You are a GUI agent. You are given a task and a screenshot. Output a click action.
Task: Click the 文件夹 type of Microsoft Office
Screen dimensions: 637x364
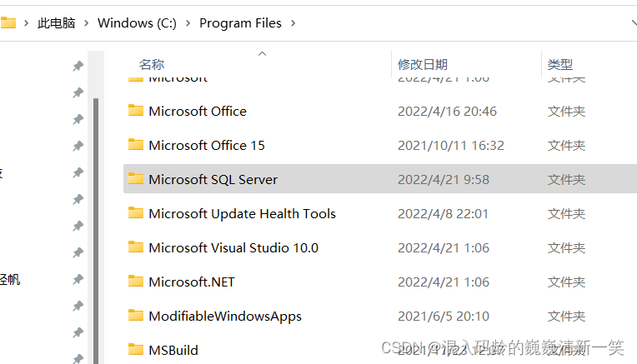pyautogui.click(x=566, y=111)
